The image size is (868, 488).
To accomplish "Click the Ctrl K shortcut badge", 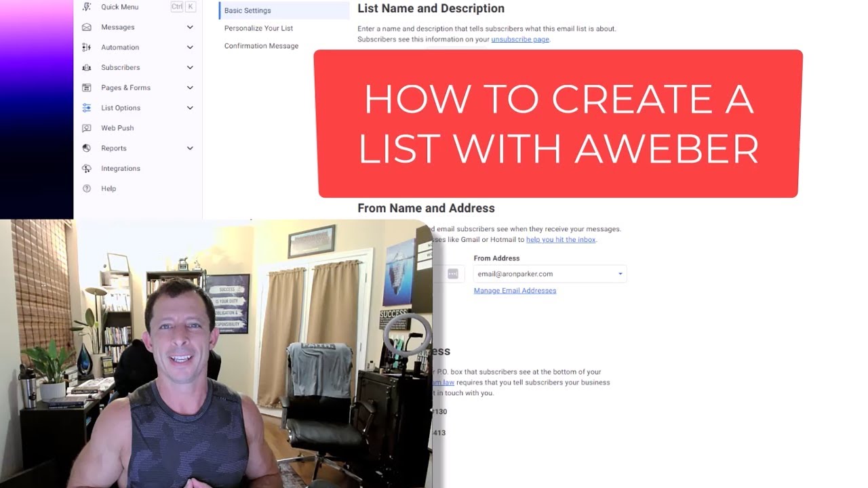I will (x=183, y=7).
